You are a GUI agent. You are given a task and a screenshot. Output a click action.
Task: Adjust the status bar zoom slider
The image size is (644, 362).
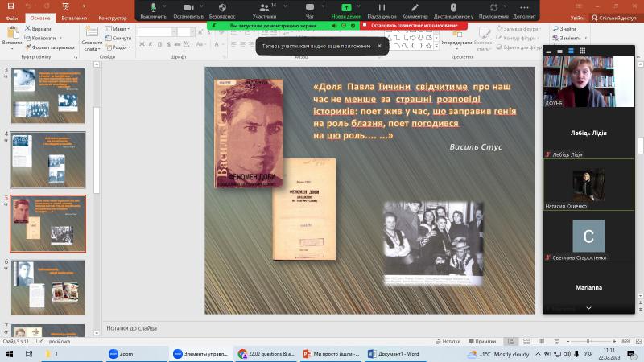[x=588, y=341]
